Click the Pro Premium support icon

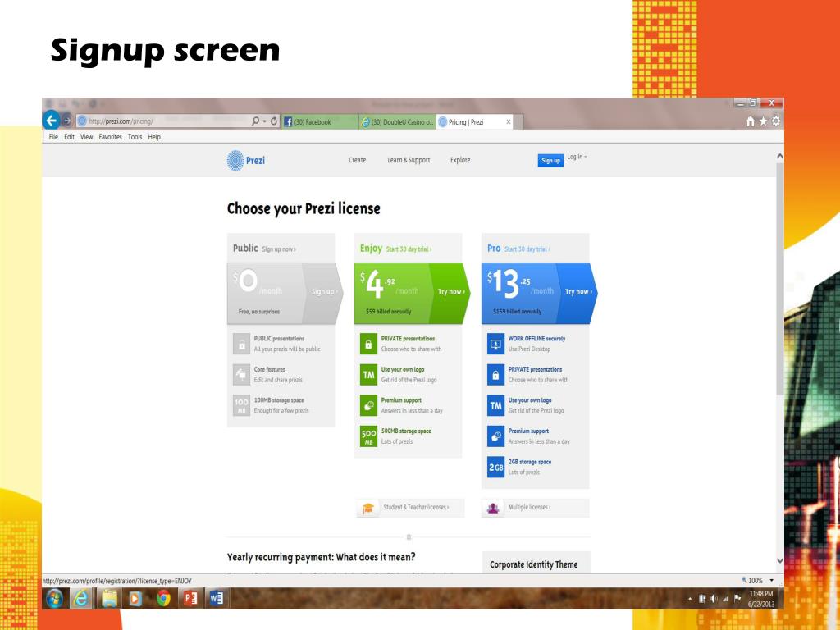point(495,436)
